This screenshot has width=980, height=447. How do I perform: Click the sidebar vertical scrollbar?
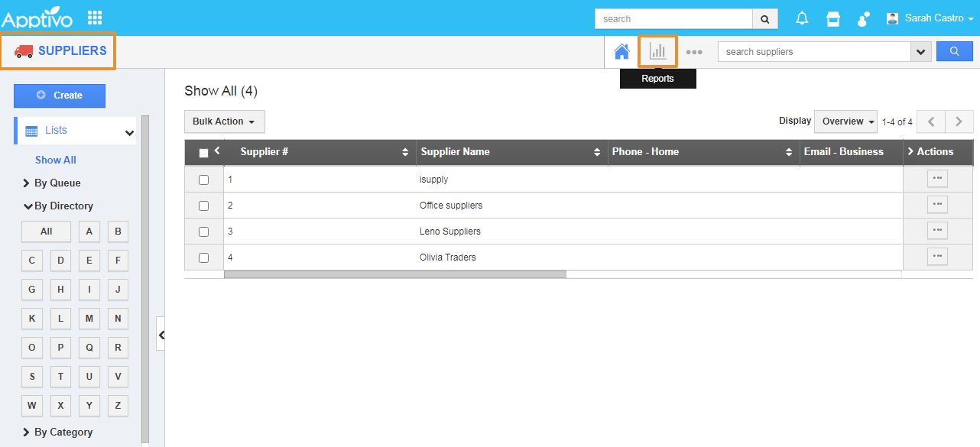point(145,280)
